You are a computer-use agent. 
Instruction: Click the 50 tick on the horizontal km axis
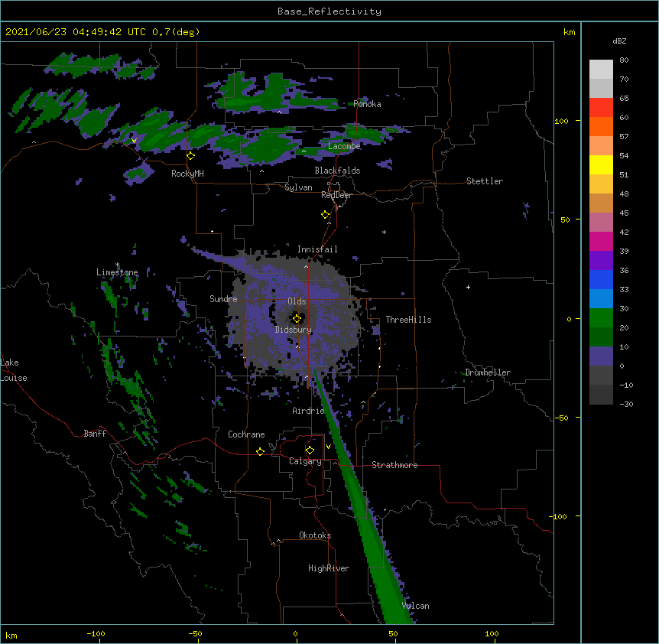[x=393, y=633]
